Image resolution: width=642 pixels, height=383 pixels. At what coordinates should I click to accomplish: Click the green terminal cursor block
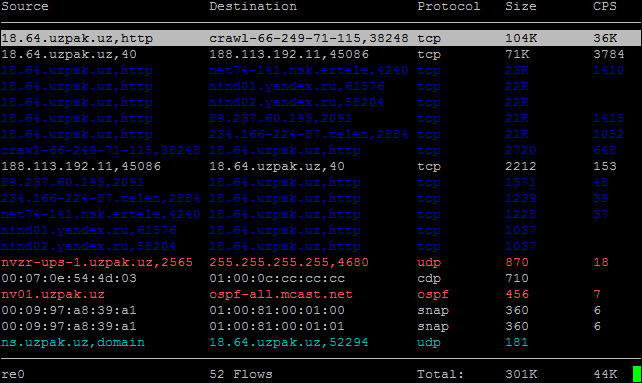point(637,374)
